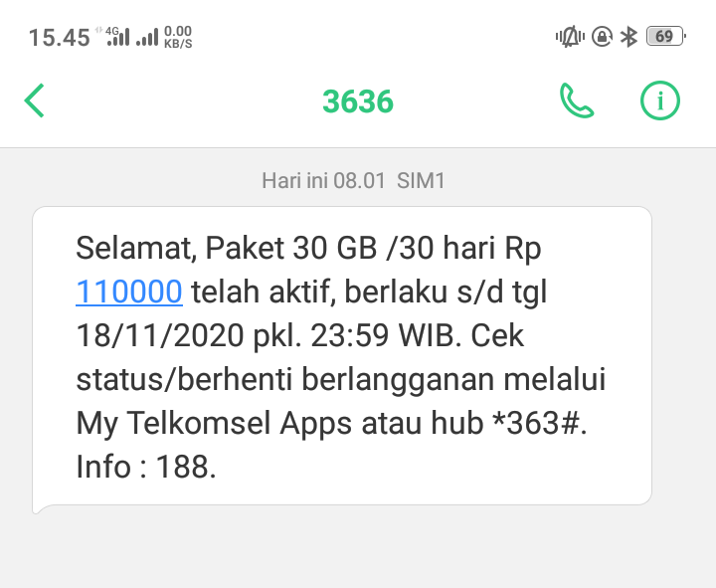Viewport: 716px width, 588px height.
Task: Open contact info circle icon
Action: (660, 100)
